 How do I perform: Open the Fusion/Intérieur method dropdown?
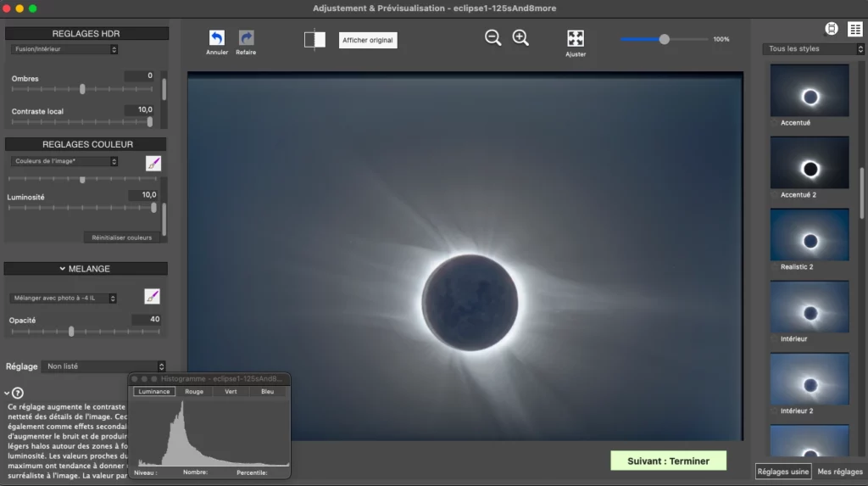coord(64,49)
